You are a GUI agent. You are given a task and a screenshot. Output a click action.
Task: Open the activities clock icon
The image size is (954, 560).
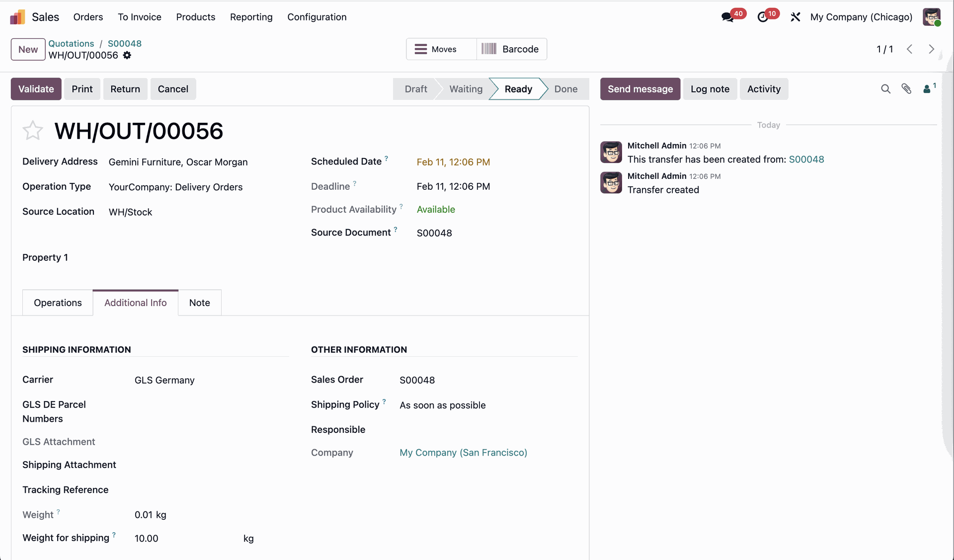pyautogui.click(x=763, y=17)
